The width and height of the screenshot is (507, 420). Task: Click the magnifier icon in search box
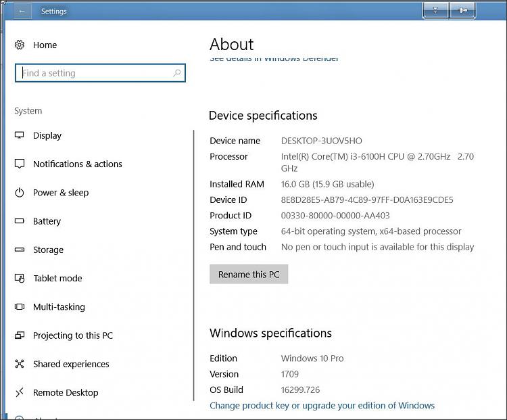[177, 73]
